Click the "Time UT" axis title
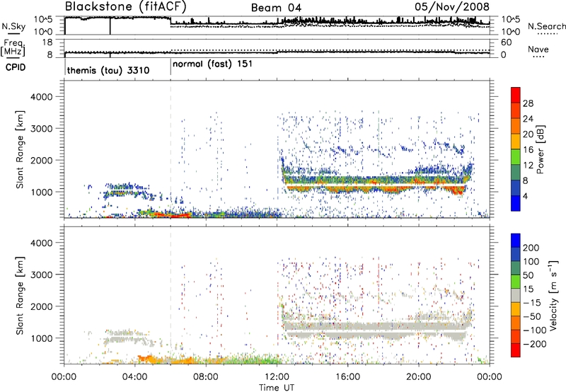 click(277, 387)
